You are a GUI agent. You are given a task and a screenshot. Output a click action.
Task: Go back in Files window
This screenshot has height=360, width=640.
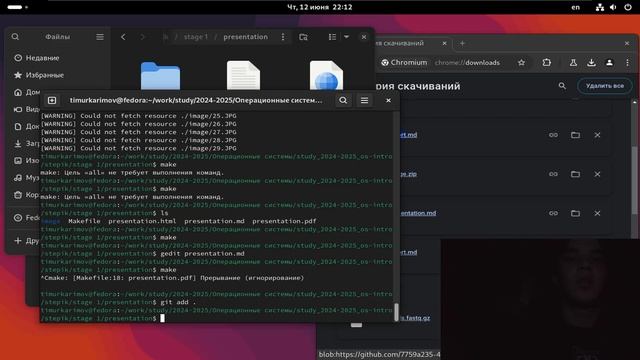point(123,37)
